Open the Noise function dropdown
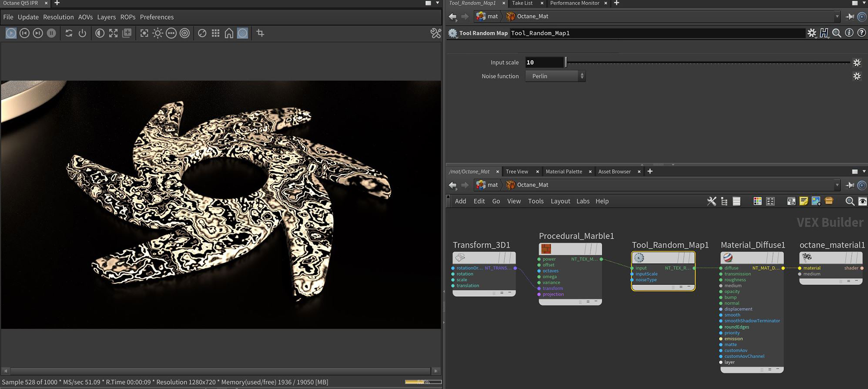This screenshot has width=868, height=389. pyautogui.click(x=555, y=76)
